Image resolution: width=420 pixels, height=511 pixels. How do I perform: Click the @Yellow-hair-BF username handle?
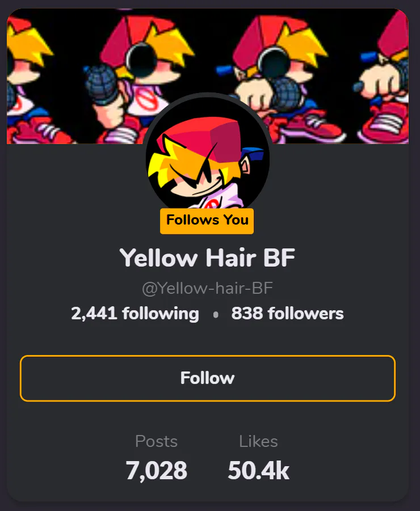[x=207, y=288]
